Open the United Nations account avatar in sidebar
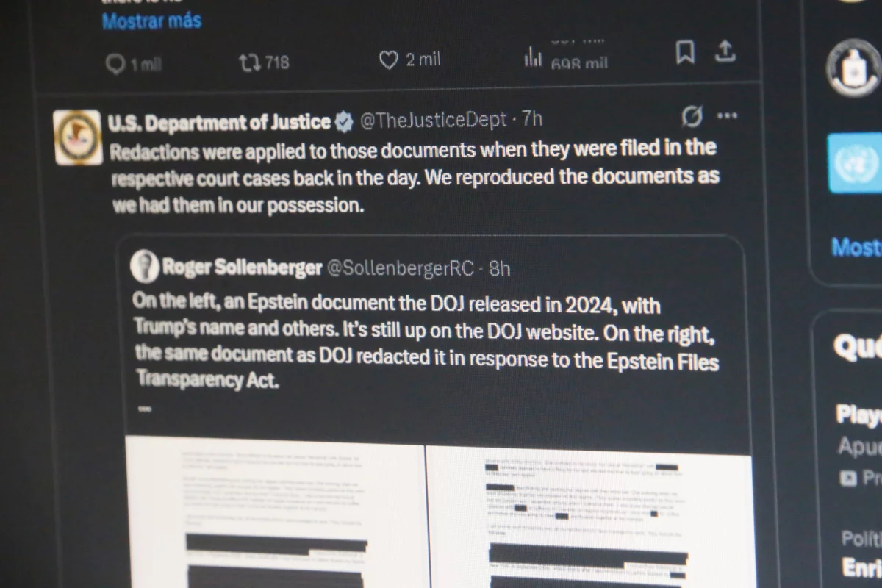This screenshot has height=588, width=882. (855, 164)
